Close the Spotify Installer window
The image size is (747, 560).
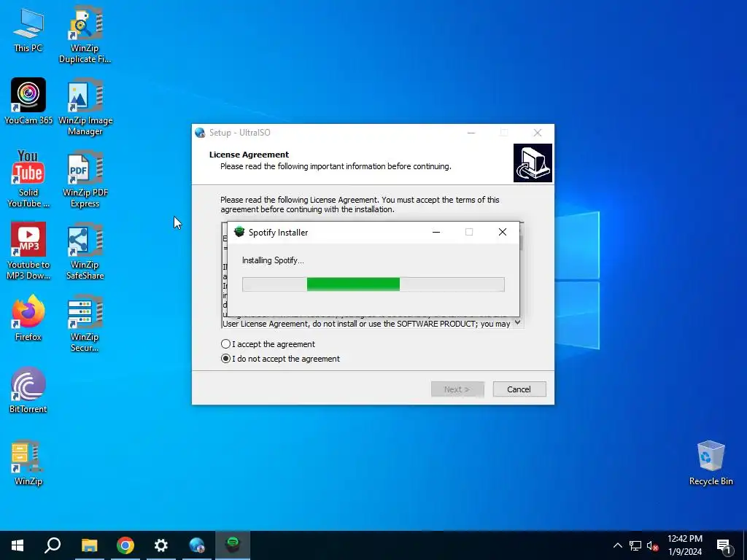tap(502, 232)
